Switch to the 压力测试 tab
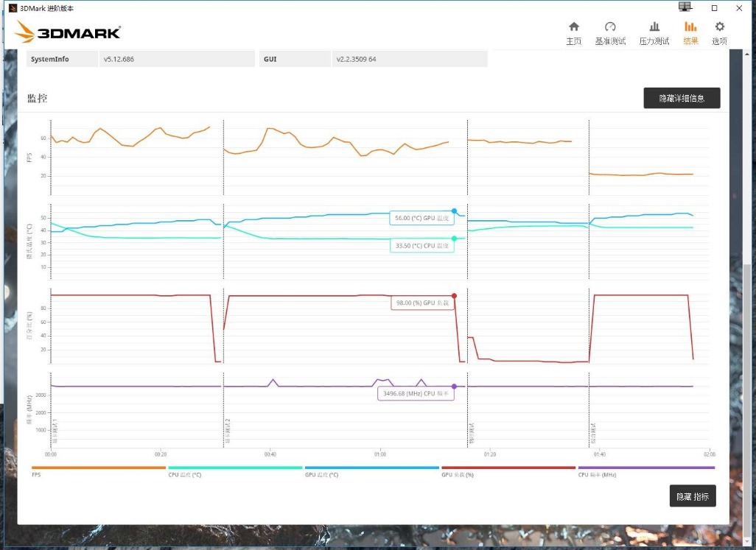Screen dimensions: 756x550 [654, 33]
